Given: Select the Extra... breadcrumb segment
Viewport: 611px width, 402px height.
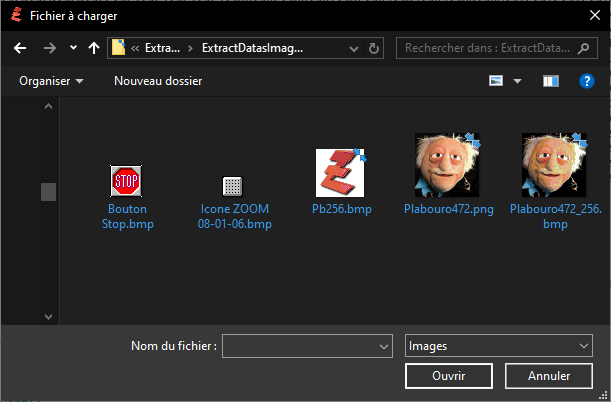Looking at the screenshot, I should (162, 48).
